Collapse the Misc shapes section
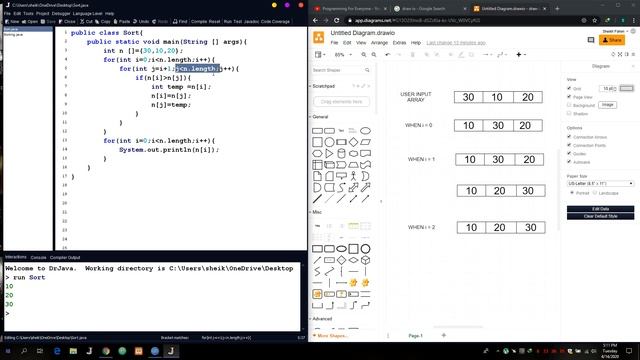 [x=317, y=212]
